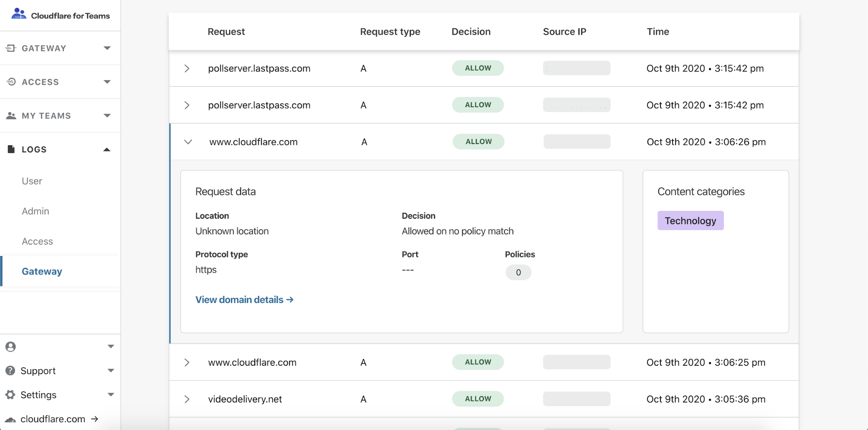Open the Support dropdown arrow
Screen dimensions: 868x430
pyautogui.click(x=111, y=371)
